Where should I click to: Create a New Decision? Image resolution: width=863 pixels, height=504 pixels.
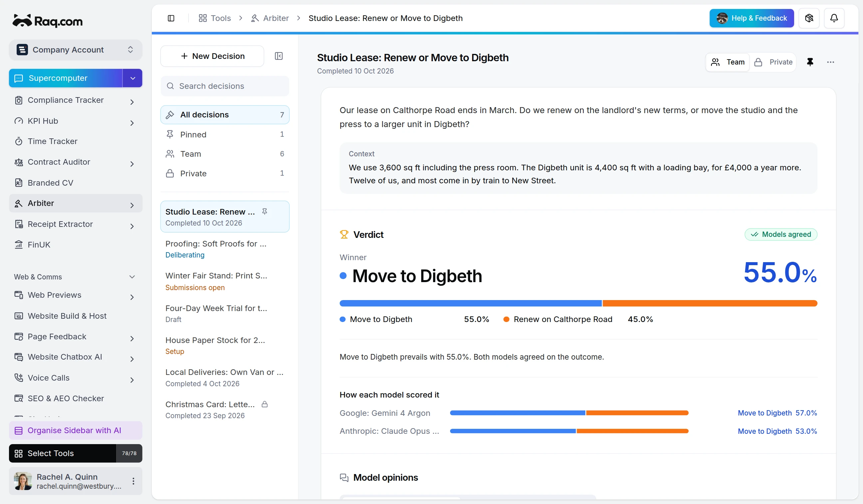point(212,56)
